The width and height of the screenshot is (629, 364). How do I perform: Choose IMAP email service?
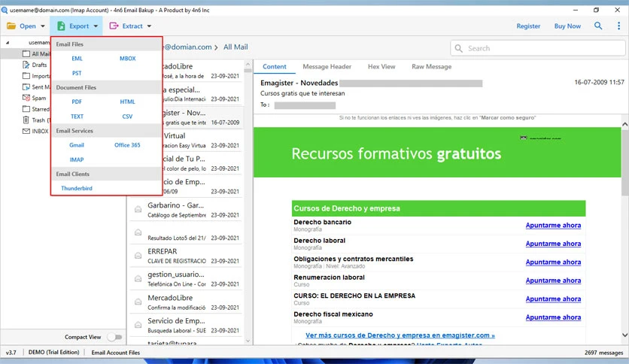pos(77,159)
